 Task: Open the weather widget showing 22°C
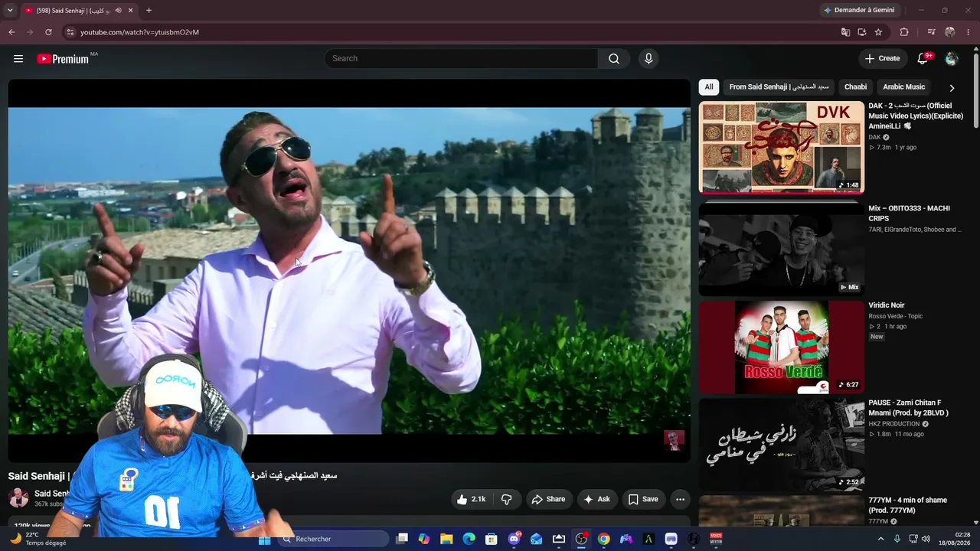pos(38,539)
